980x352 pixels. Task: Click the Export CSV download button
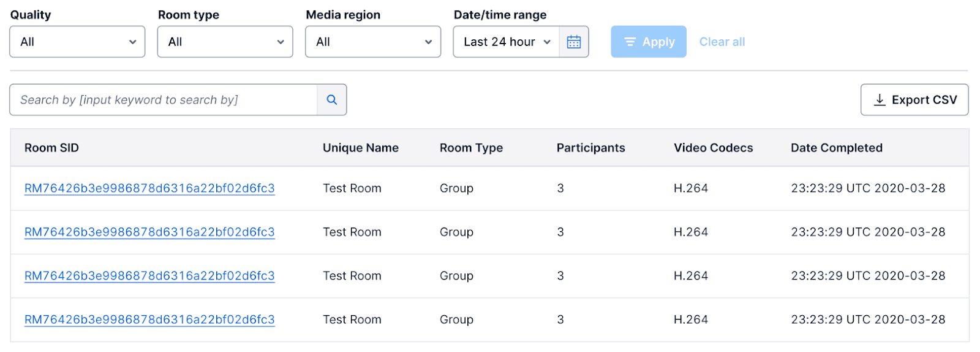tap(914, 100)
